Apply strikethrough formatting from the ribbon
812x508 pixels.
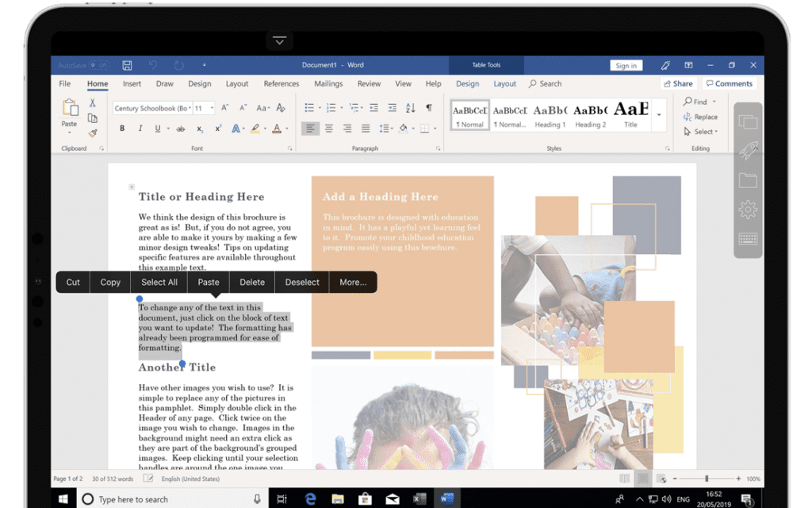181,129
